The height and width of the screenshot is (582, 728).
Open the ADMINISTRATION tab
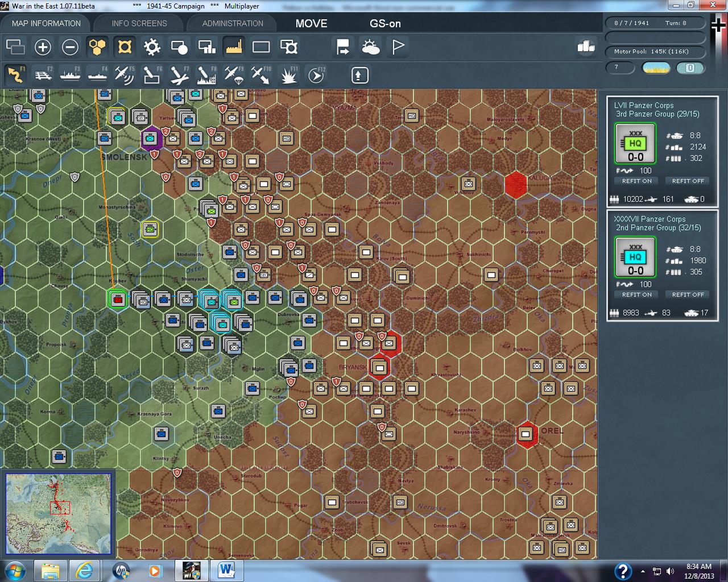[233, 23]
